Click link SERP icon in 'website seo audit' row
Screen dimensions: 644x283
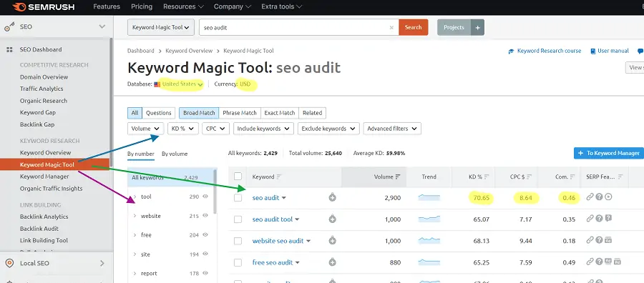[590, 240]
